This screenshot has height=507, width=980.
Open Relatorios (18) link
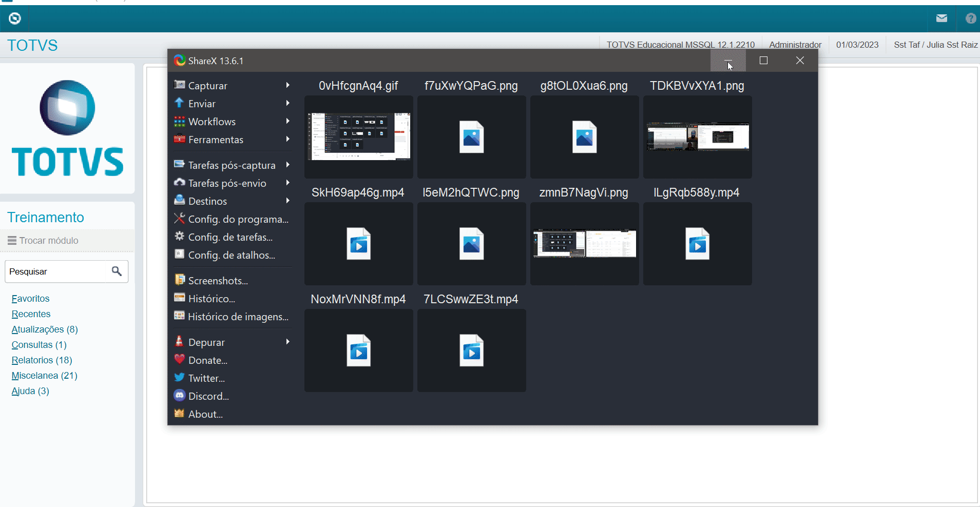click(42, 360)
